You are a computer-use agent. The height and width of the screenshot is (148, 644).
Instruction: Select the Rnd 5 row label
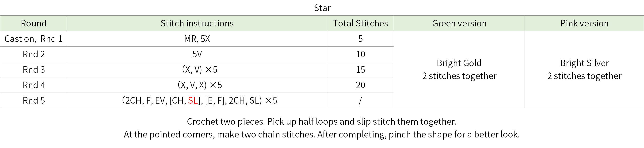pos(34,100)
